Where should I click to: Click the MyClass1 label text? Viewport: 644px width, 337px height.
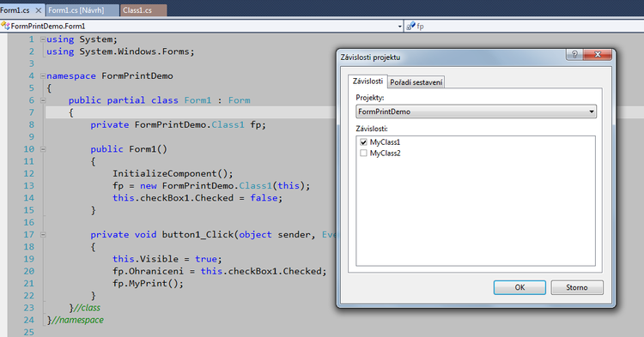tap(385, 142)
